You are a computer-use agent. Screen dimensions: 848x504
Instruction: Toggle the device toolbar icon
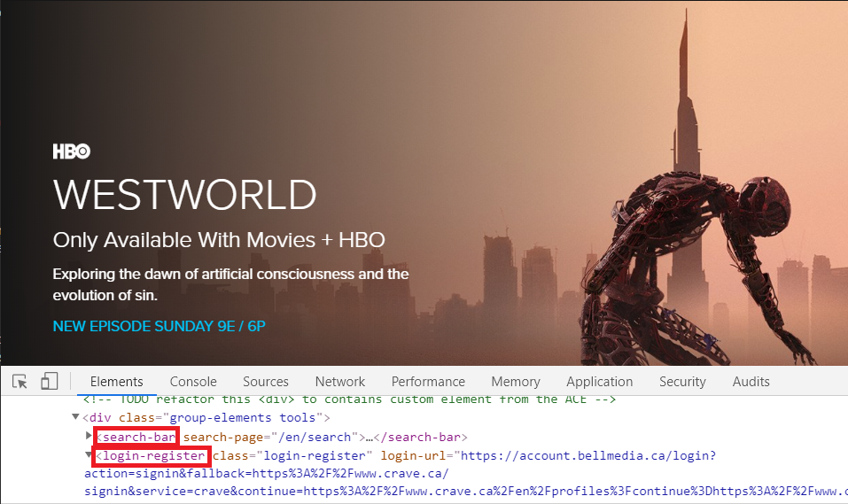50,381
